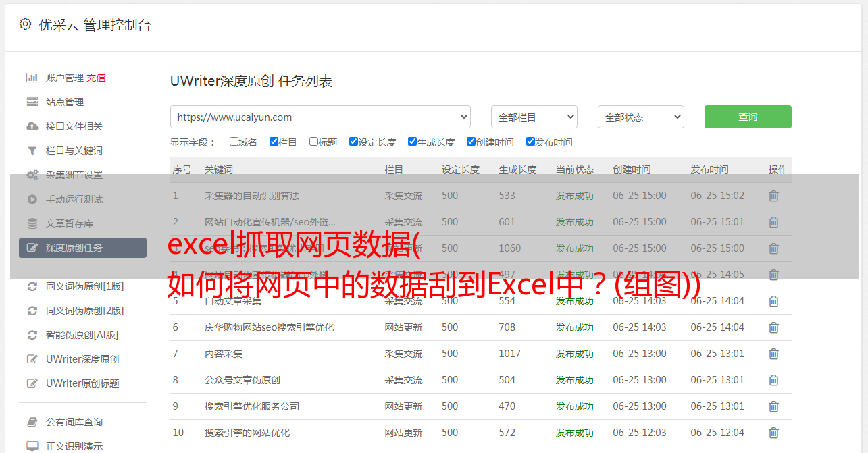This screenshot has width=868, height=453.
Task: Expand the 全部栏目 dropdown
Action: [x=534, y=117]
